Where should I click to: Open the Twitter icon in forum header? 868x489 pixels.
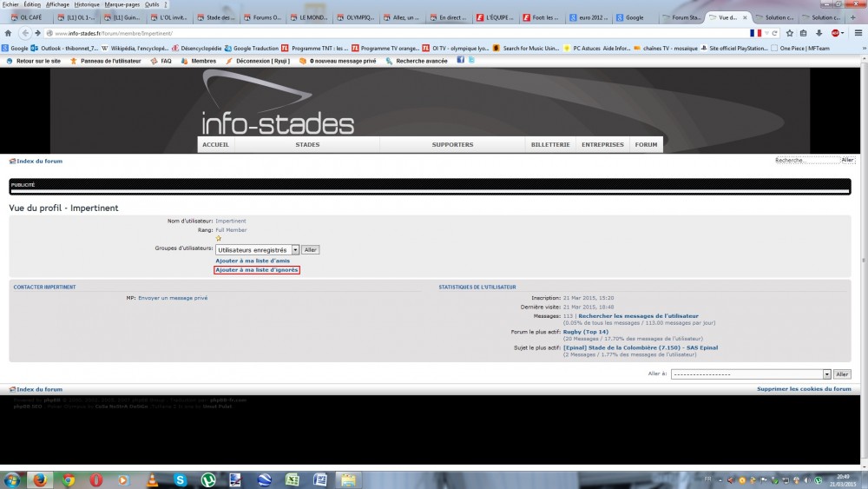pos(471,60)
